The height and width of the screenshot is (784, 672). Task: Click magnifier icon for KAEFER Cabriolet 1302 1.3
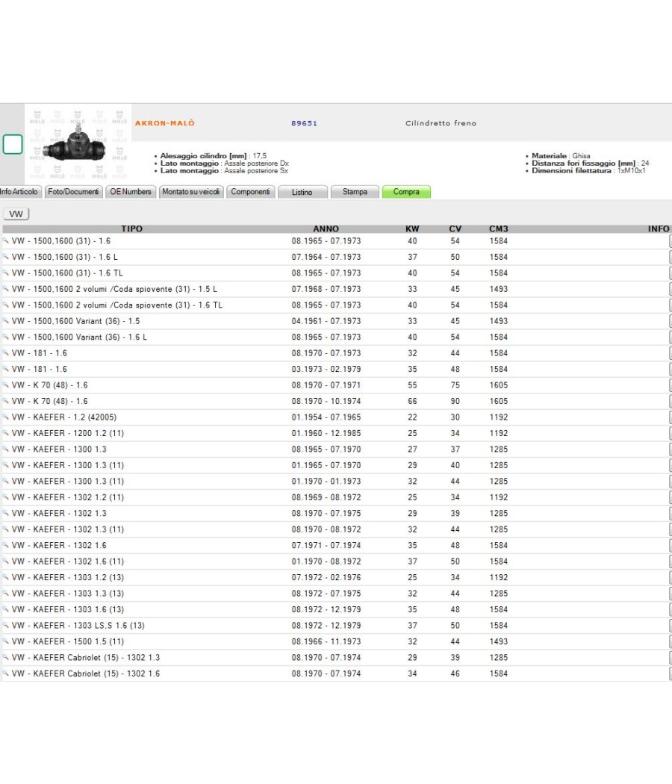click(6, 657)
